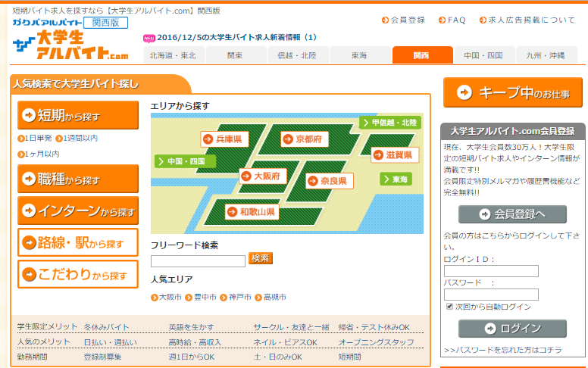This screenshot has height=368, width=588.
Task: Open the ネイル・ピアスOK link
Action: (x=286, y=342)
